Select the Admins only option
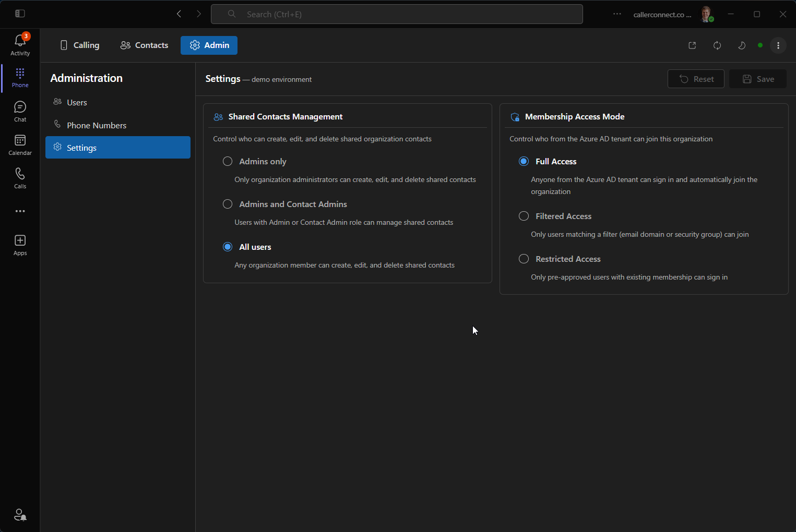Image resolution: width=796 pixels, height=532 pixels. click(228, 161)
